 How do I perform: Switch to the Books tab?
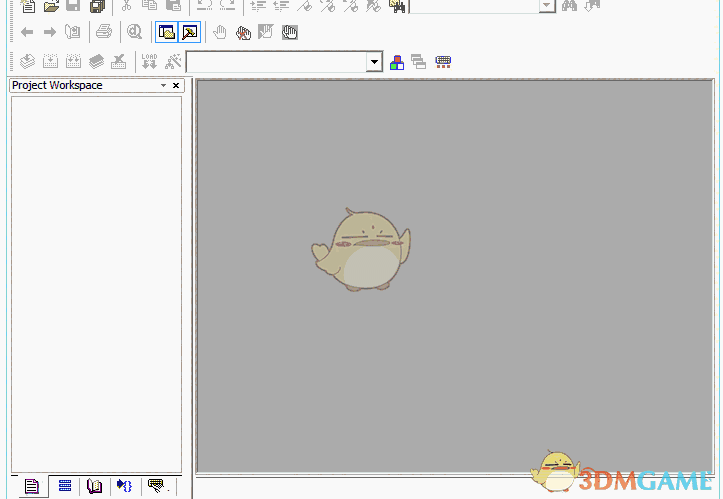coord(94,487)
